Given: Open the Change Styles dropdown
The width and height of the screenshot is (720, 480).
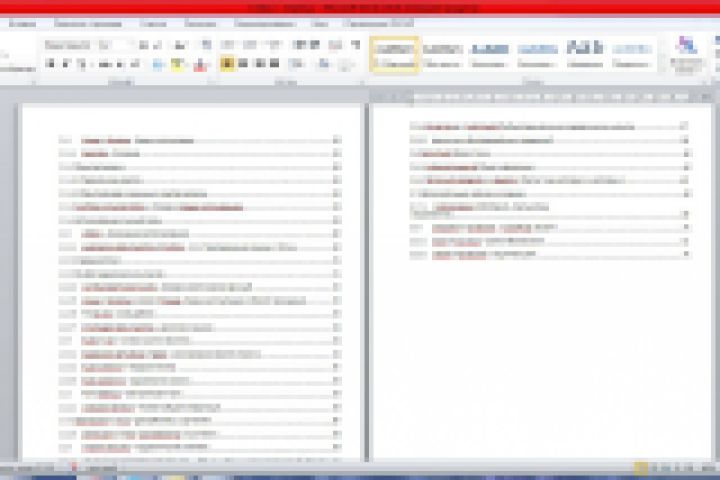Looking at the screenshot, I should (x=686, y=55).
